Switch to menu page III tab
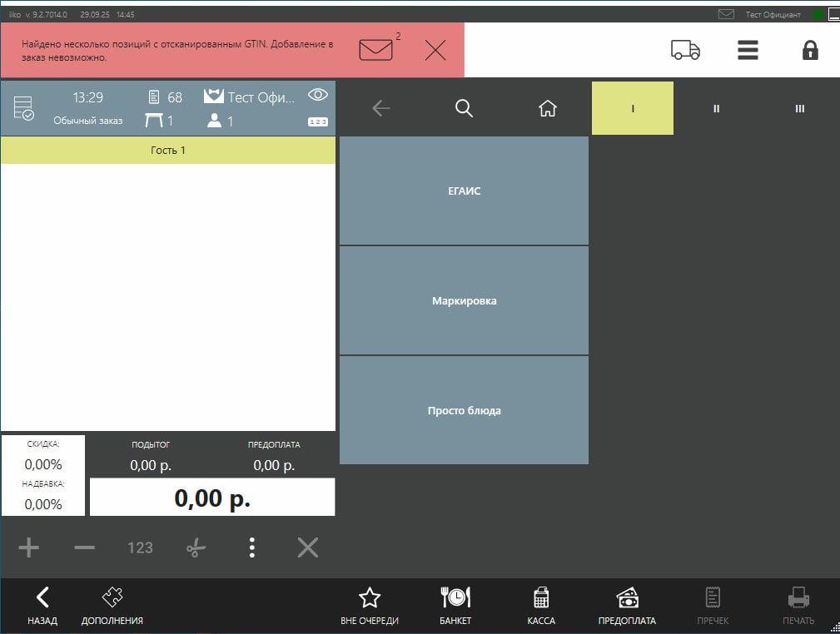Screen dimensions: 840x634 coord(799,108)
